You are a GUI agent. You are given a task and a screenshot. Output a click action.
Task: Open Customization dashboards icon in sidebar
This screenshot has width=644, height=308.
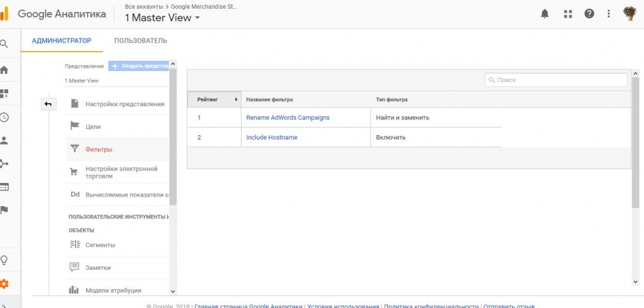[4, 94]
